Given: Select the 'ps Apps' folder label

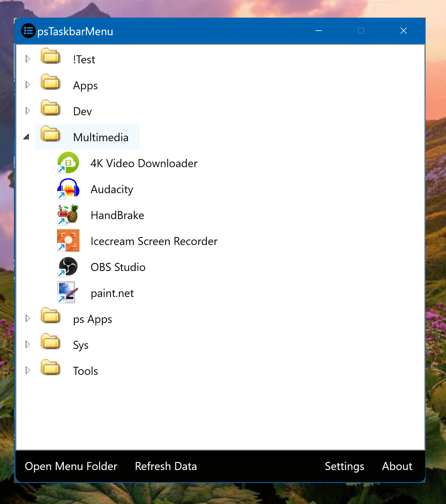Looking at the screenshot, I should (x=93, y=319).
